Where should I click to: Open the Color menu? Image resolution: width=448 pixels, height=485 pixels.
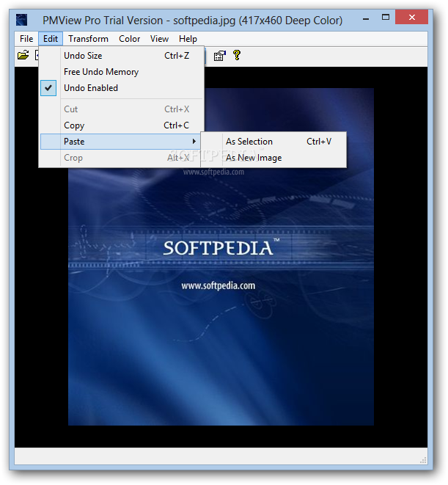pos(129,39)
